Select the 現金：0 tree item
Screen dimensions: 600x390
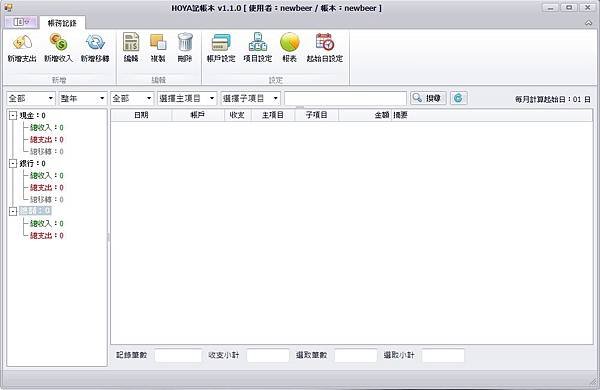click(33, 115)
